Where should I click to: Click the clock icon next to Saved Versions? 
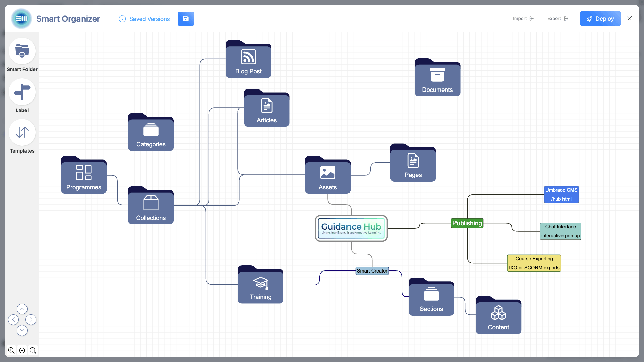coord(122,19)
